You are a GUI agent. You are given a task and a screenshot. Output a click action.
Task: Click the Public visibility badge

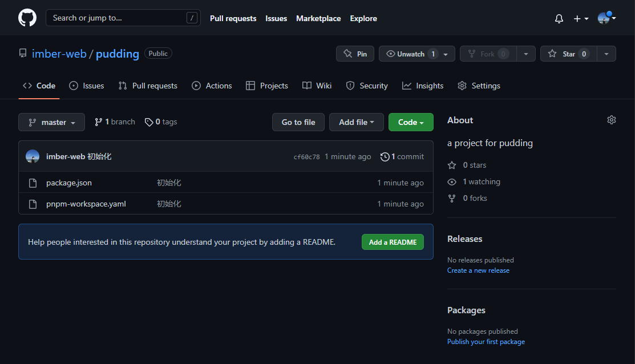coord(158,54)
